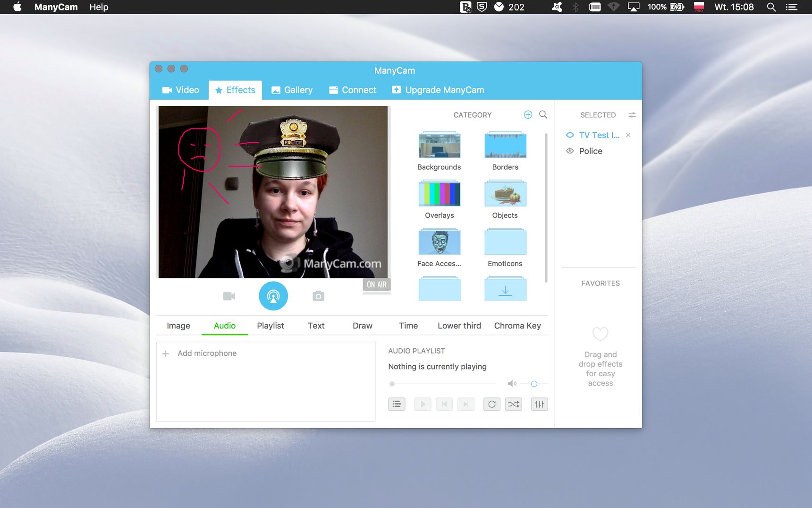
Task: Search effects with the magnifier icon
Action: (x=543, y=114)
